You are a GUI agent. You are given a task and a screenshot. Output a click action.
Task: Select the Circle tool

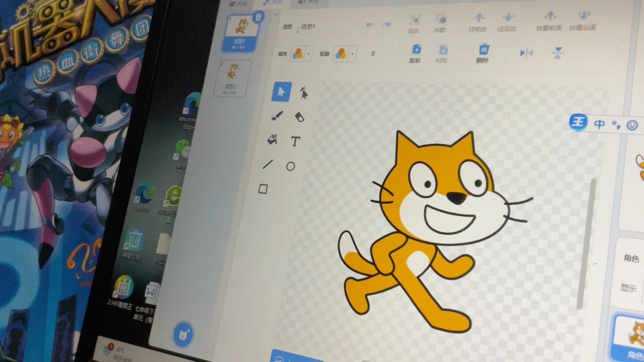(x=290, y=166)
